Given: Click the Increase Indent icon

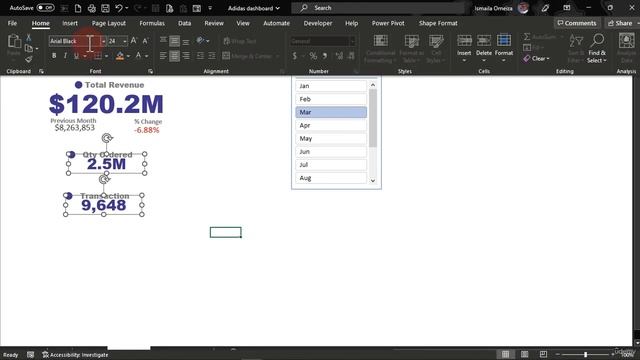Looking at the screenshot, I should click(212, 56).
